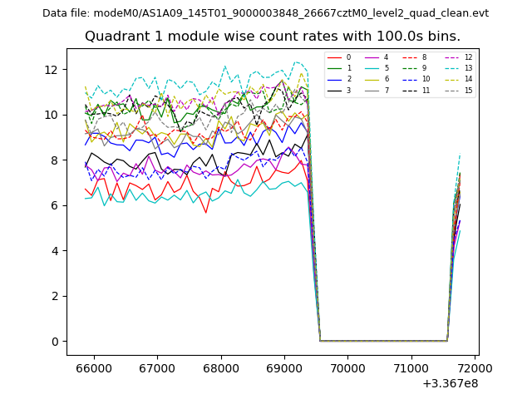Click the x-axis tick label 66000
This screenshot has width=532, height=399.
93,367
